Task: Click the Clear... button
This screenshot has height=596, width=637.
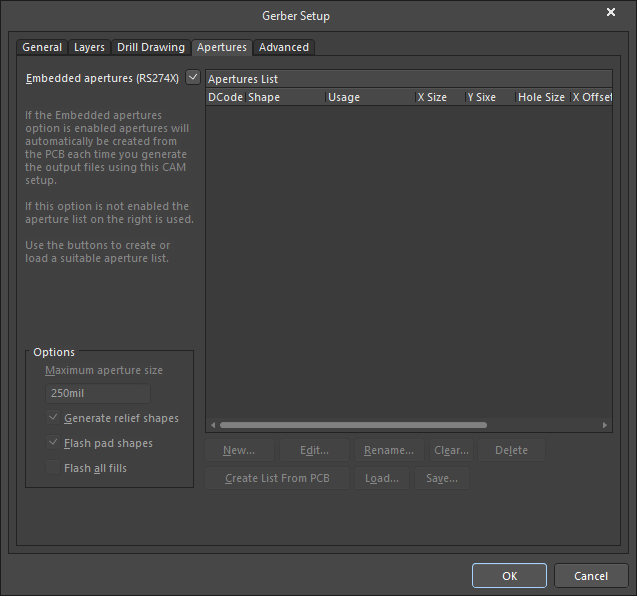Action: pos(451,450)
